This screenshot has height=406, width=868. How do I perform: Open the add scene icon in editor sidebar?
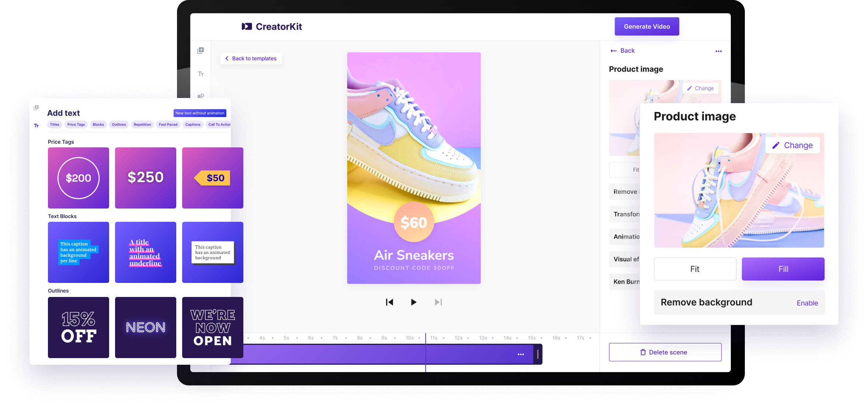(201, 50)
